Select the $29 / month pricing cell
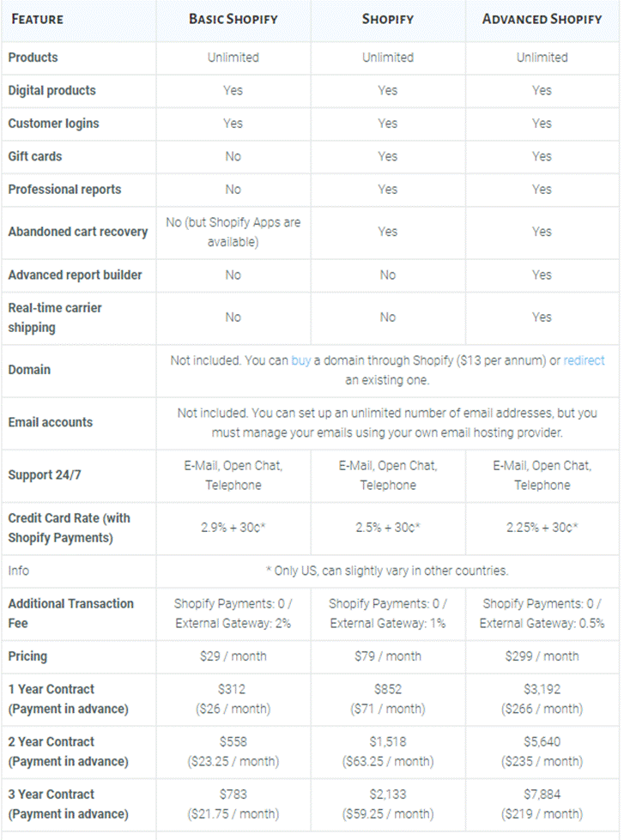The width and height of the screenshot is (624, 840). click(x=233, y=656)
